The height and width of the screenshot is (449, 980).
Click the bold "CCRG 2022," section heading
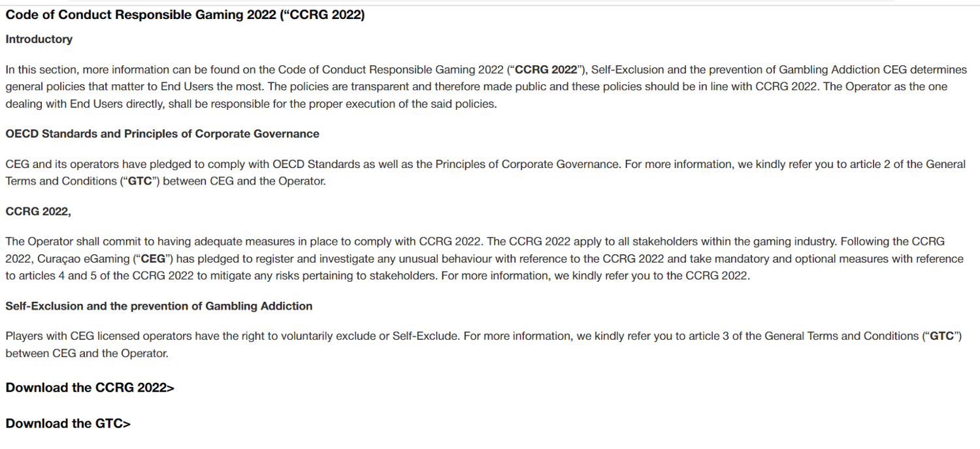tap(38, 211)
